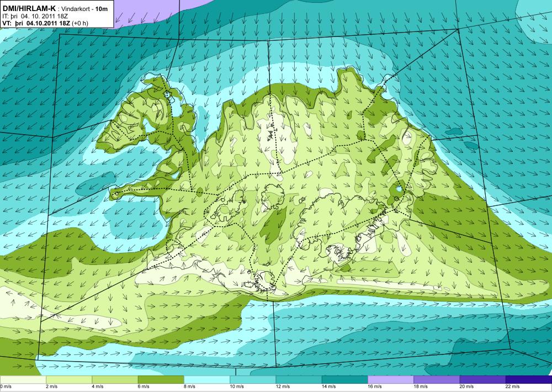
Task: Click the dark blue swatch above 22 m/s
Action: 529,380
